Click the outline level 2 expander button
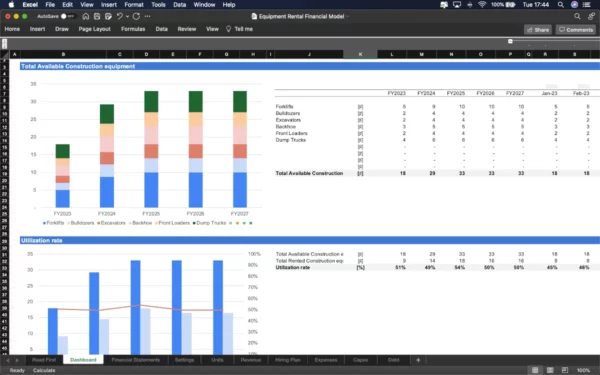 coord(5,46)
